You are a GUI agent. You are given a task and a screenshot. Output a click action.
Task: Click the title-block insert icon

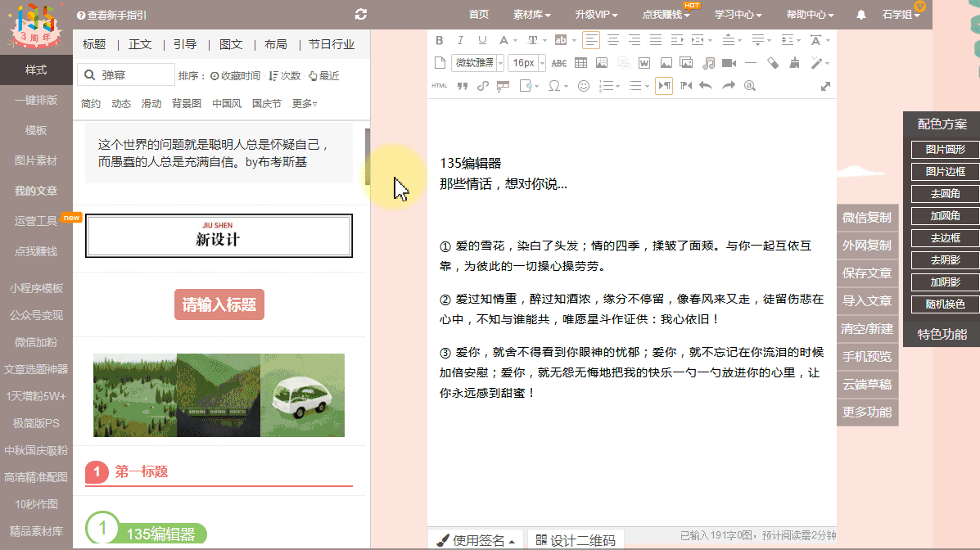click(x=504, y=86)
